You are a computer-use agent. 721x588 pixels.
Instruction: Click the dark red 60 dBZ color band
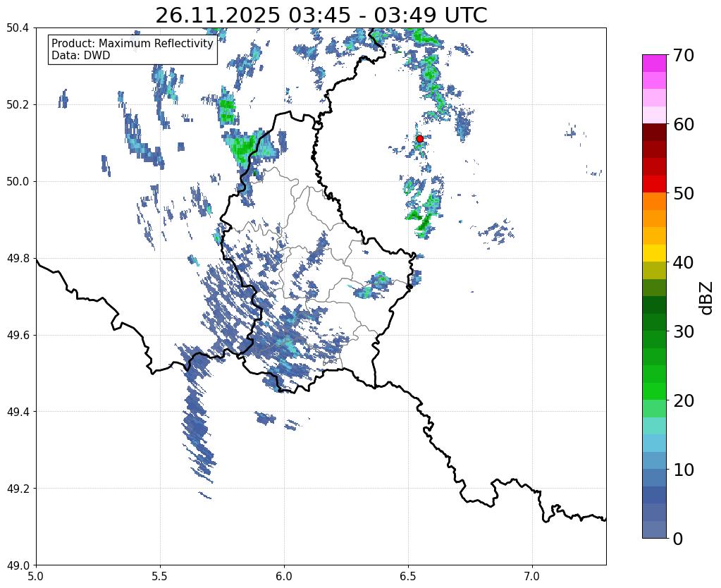654,132
